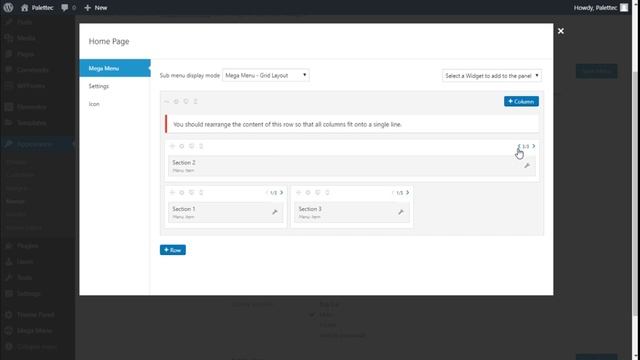Expand the Section 1 column width
Viewport: 640px width, 360px height.
click(x=281, y=193)
